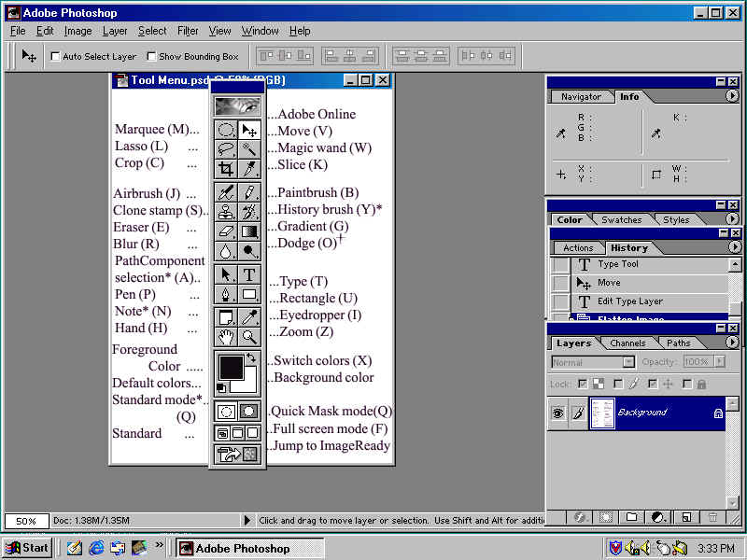The image size is (747, 560).
Task: Click the Switch Colors arrow icon
Action: [251, 358]
